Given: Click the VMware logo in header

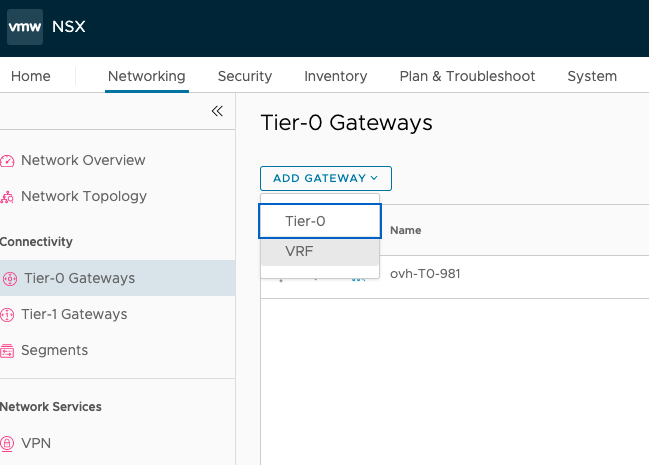Looking at the screenshot, I should pyautogui.click(x=25, y=27).
